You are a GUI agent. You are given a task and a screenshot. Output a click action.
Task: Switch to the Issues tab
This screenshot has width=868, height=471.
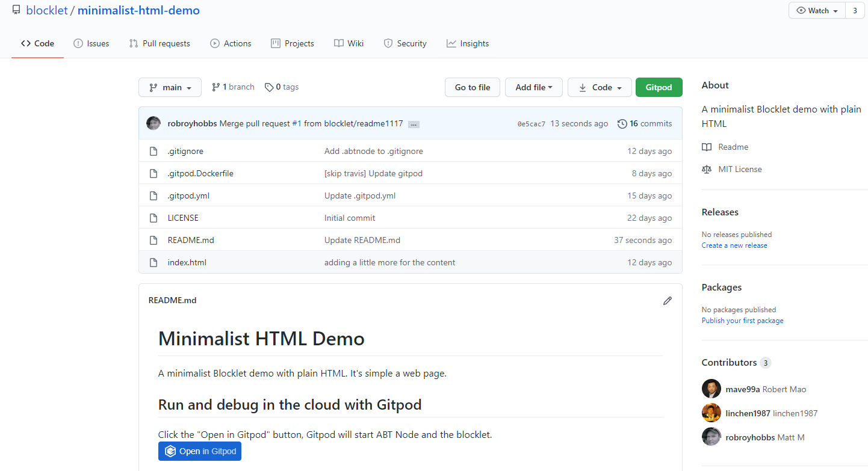(91, 43)
